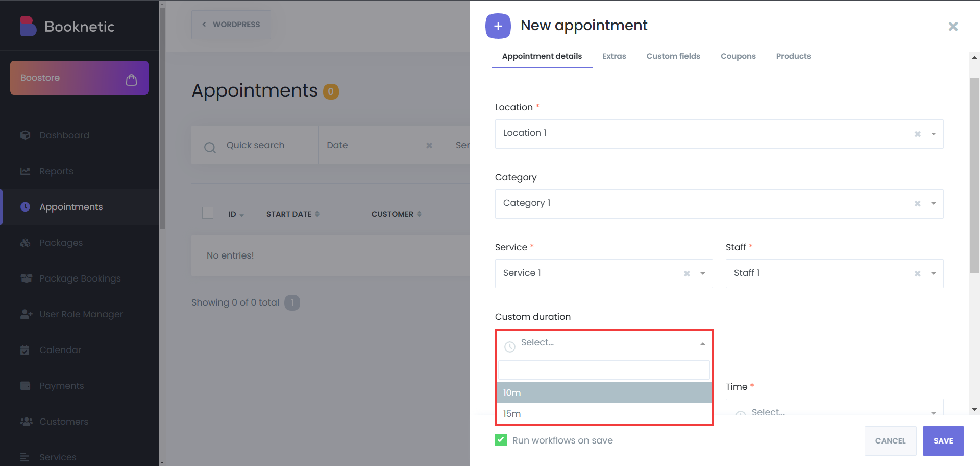Click the Reports chart icon

[26, 171]
